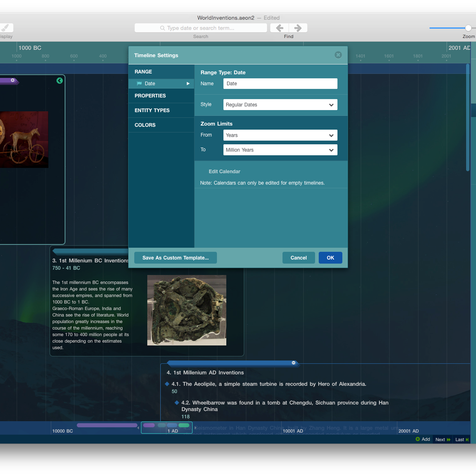Screen dimensions: 476x476
Task: Open the Zoom Limits To dropdown
Action: pos(280,150)
